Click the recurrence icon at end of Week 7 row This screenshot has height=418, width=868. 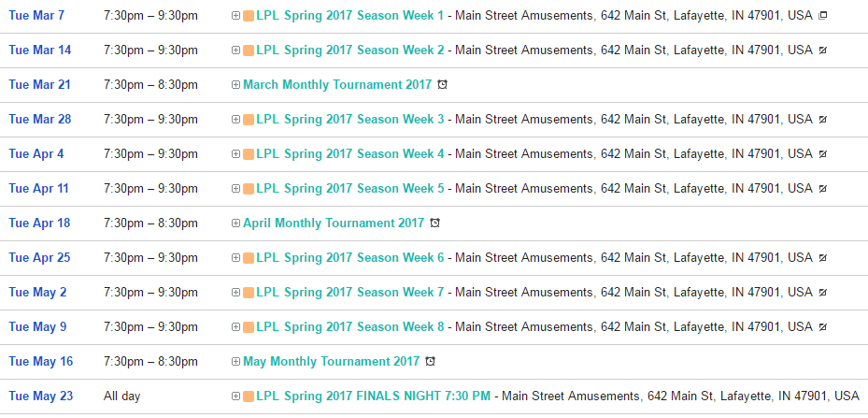pos(822,293)
